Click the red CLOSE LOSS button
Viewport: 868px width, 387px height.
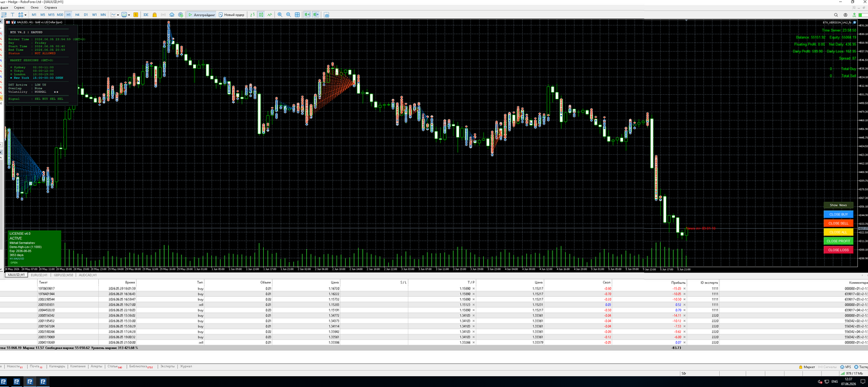[838, 250]
